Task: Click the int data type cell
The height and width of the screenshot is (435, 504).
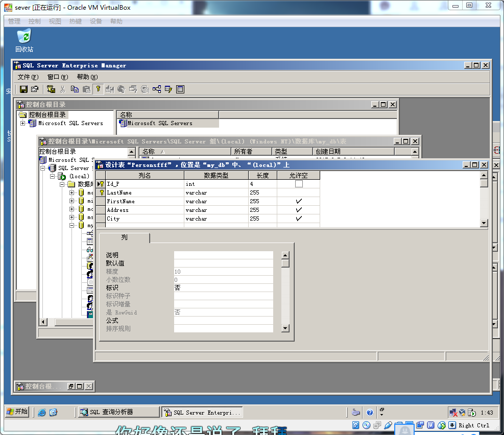Action: [217, 184]
